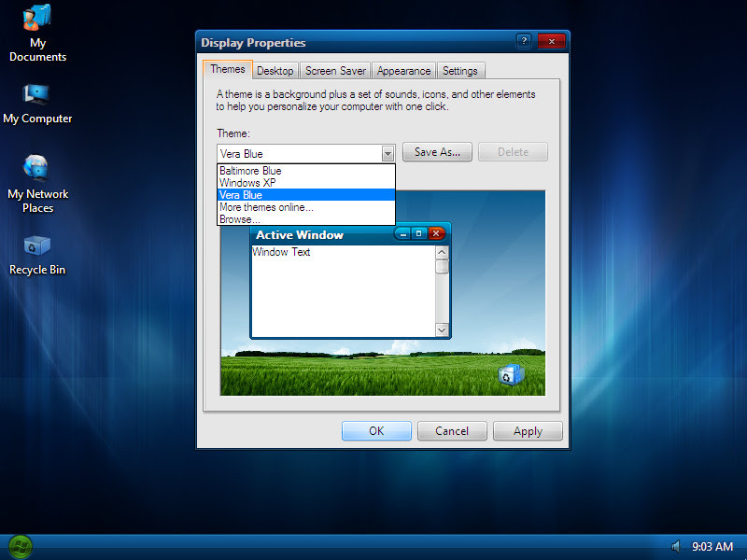Viewport: 747px width, 560px height.
Task: Open the Appearance tab
Action: click(x=403, y=71)
